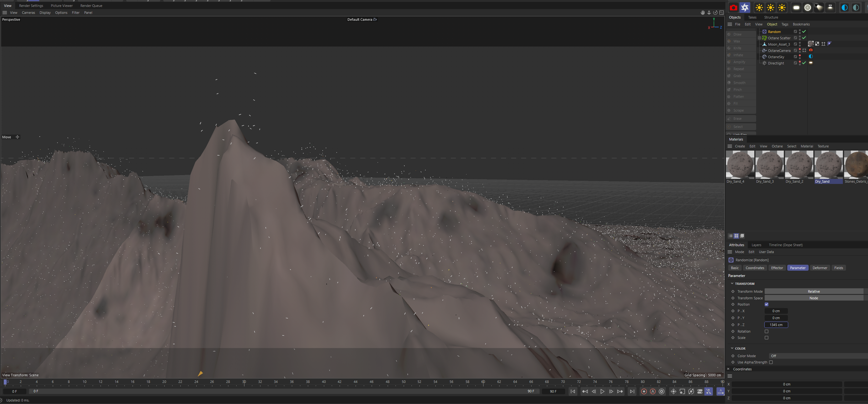Enable Autokeying in the timeline

653,391
